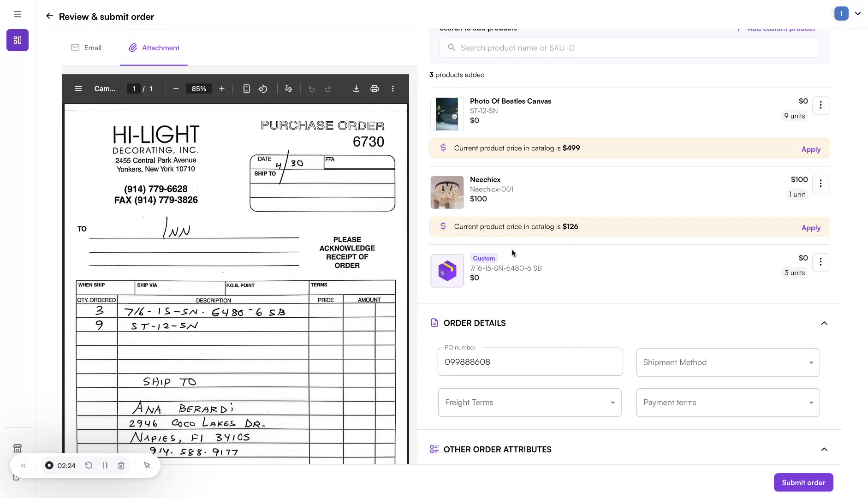Zoom in on the PDF document
This screenshot has width=868, height=498.
click(222, 89)
